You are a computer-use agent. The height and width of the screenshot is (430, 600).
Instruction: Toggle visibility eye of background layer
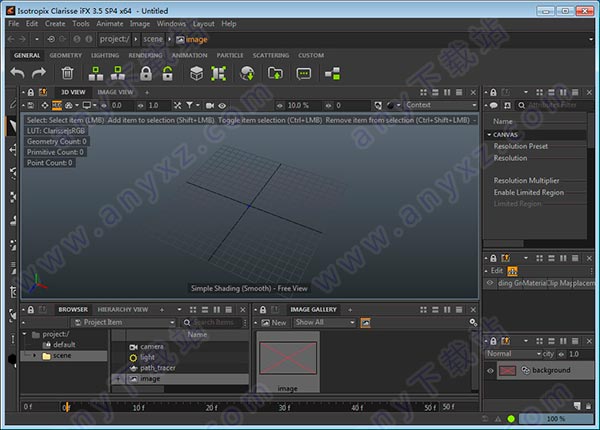tap(490, 370)
